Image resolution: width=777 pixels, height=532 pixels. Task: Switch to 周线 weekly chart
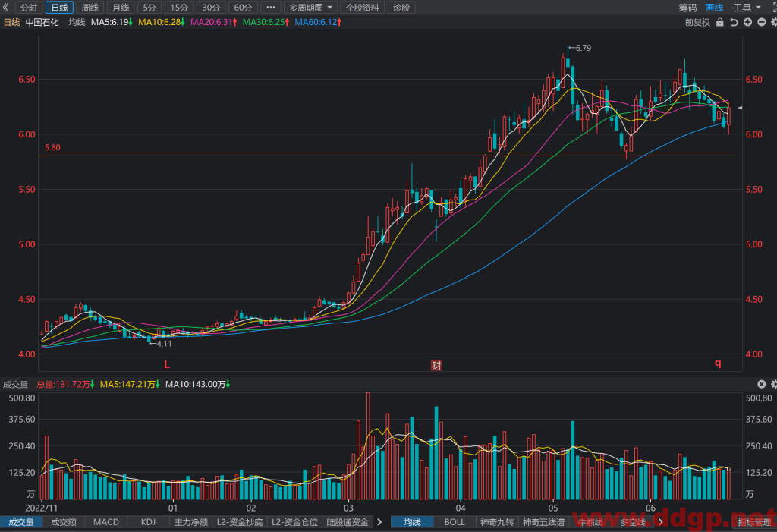(x=90, y=8)
